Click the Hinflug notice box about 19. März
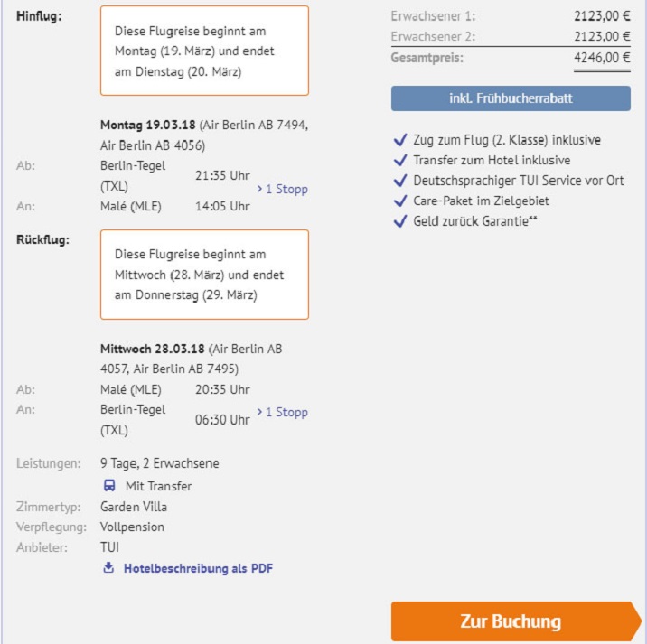 (x=204, y=51)
